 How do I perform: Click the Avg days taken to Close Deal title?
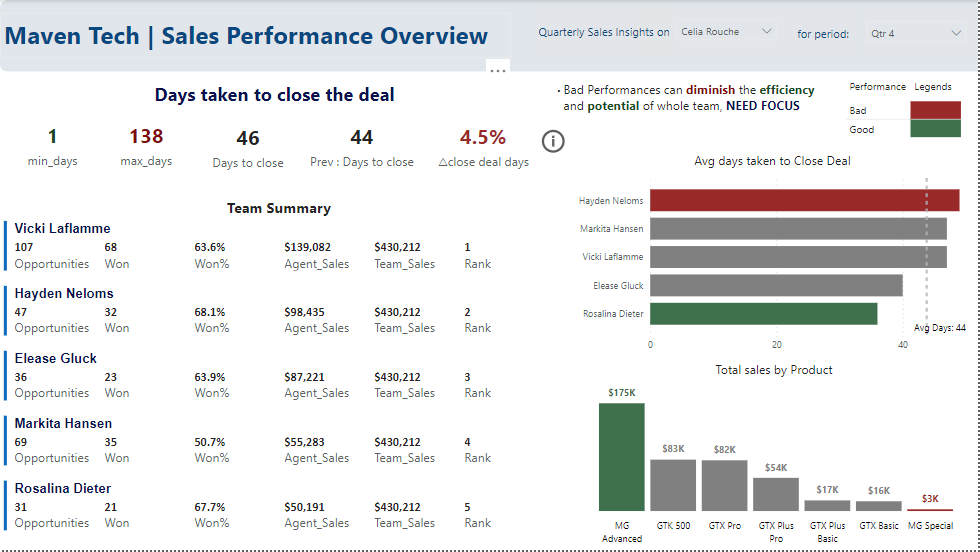click(772, 161)
